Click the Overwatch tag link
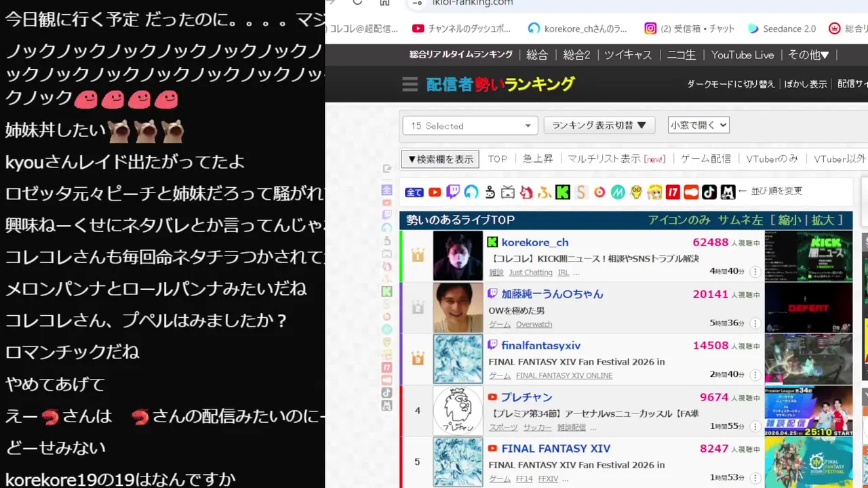 [534, 324]
